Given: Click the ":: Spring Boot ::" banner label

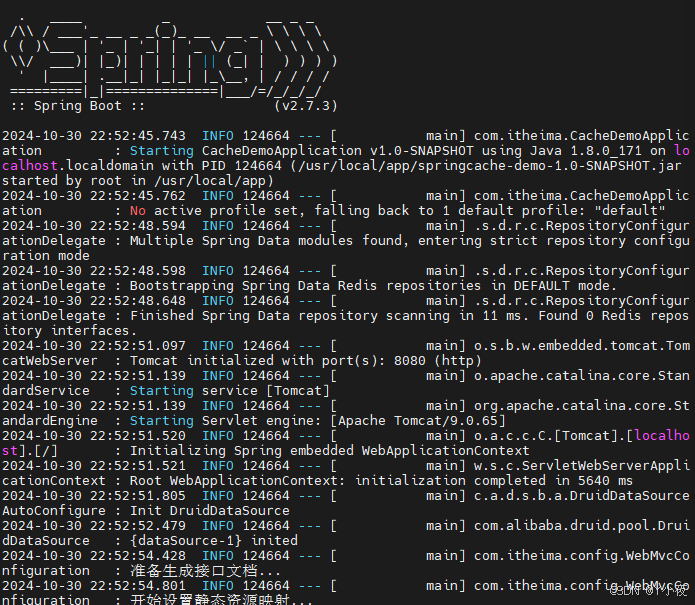Looking at the screenshot, I should click(78, 106).
